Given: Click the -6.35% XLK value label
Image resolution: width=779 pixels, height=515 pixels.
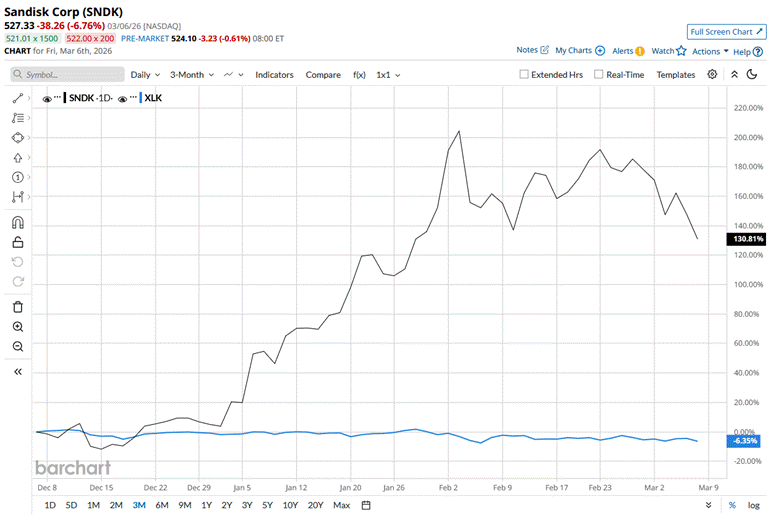Looking at the screenshot, I should click(x=744, y=441).
